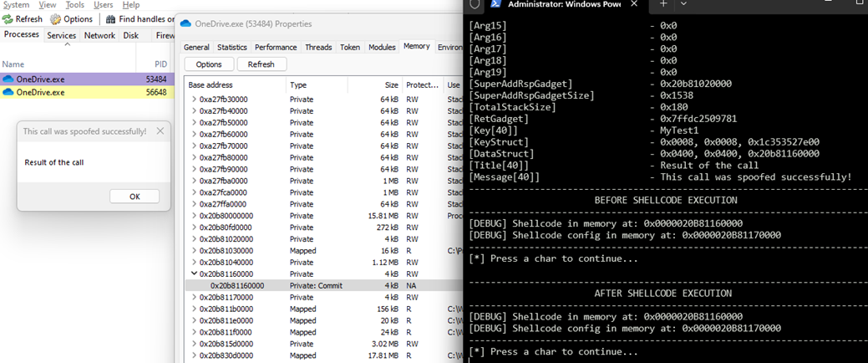
Task: Select Private: Commit sub-row 0x20b81160000
Action: [324, 285]
